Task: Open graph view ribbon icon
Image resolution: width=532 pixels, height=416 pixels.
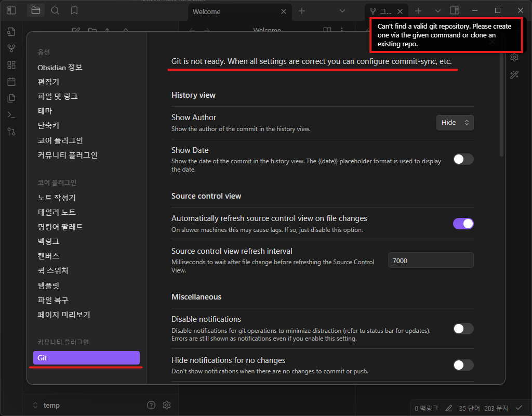Action: point(11,48)
